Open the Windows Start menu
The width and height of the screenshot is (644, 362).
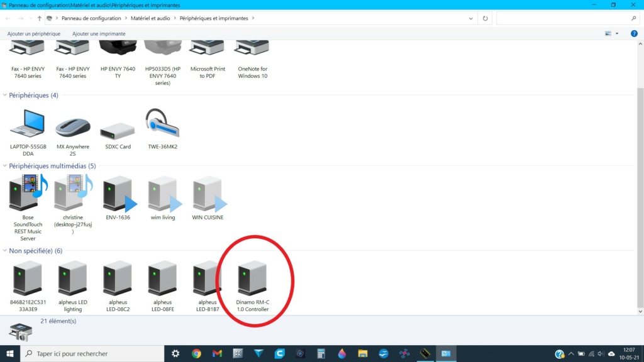(10, 353)
